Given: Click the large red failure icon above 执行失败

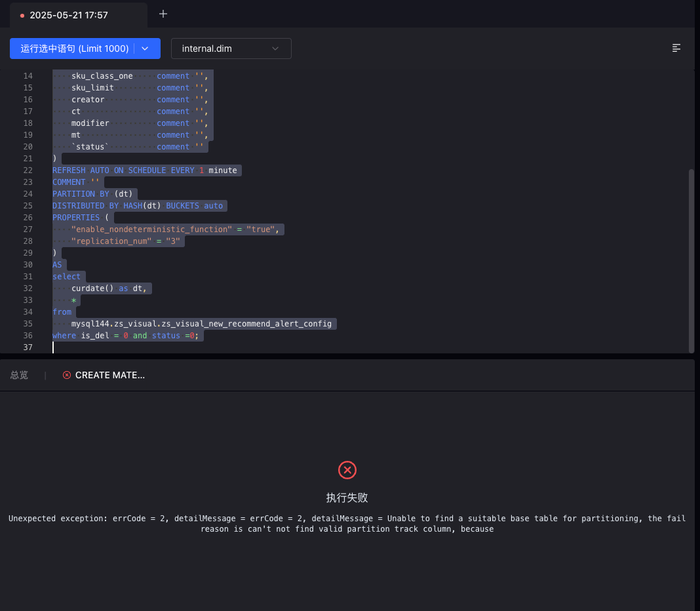Looking at the screenshot, I should 347,470.
